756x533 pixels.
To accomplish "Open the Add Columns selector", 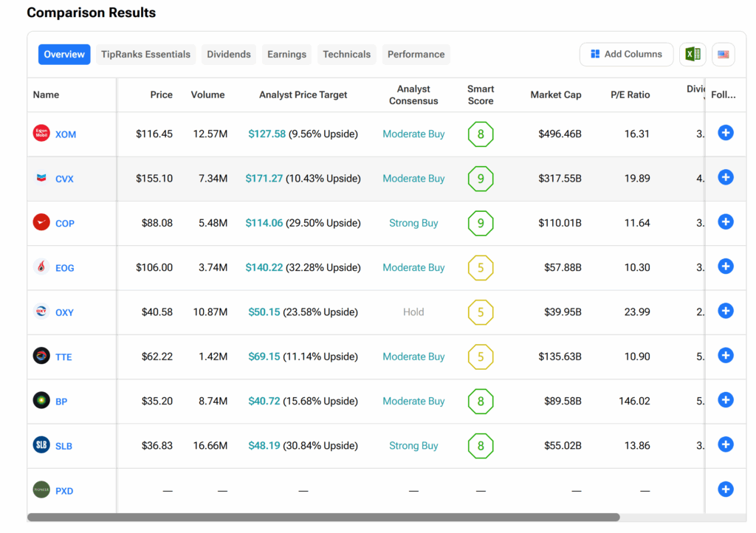I will [x=626, y=54].
